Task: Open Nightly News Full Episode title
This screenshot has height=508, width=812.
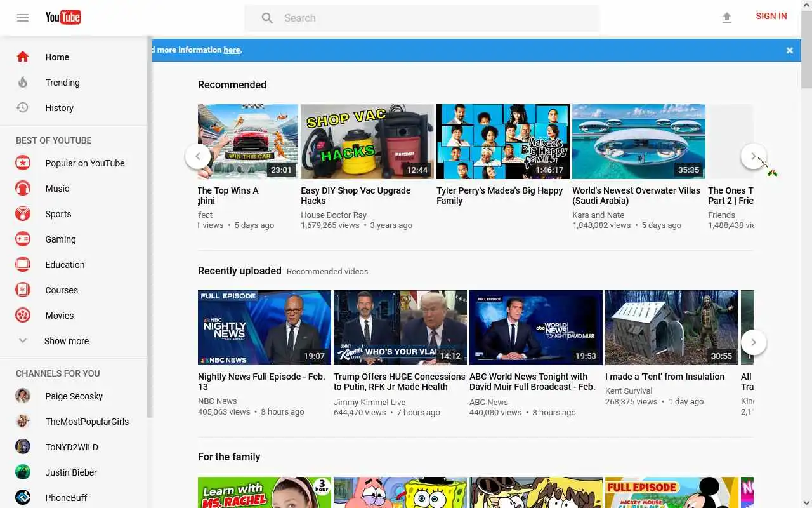Action: click(x=261, y=382)
